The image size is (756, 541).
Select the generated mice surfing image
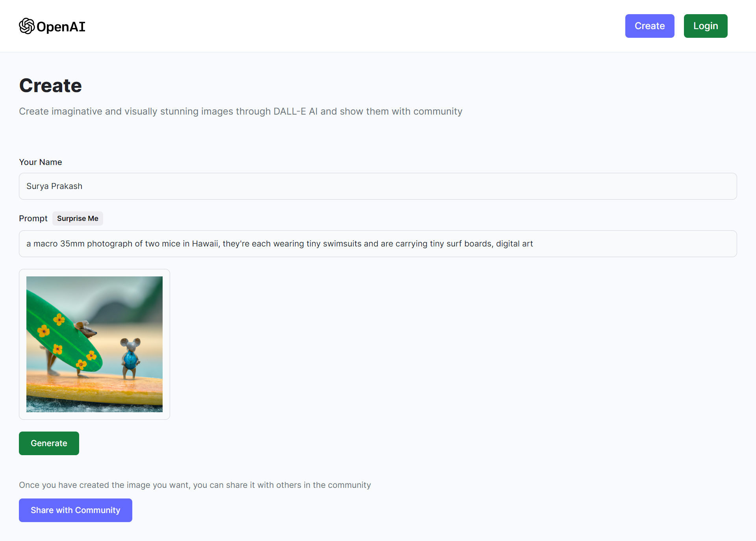(94, 344)
